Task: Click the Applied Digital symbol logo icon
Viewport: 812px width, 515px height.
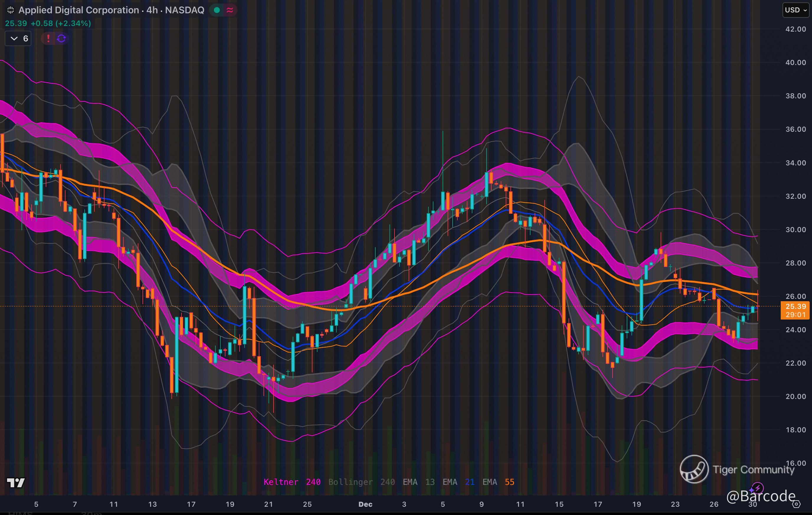Action: pyautogui.click(x=10, y=10)
